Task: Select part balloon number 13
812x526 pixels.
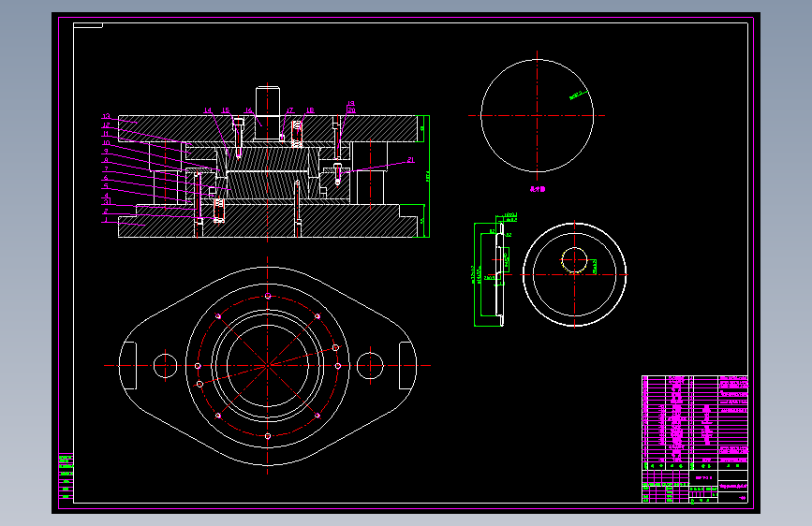Action: coord(106,116)
